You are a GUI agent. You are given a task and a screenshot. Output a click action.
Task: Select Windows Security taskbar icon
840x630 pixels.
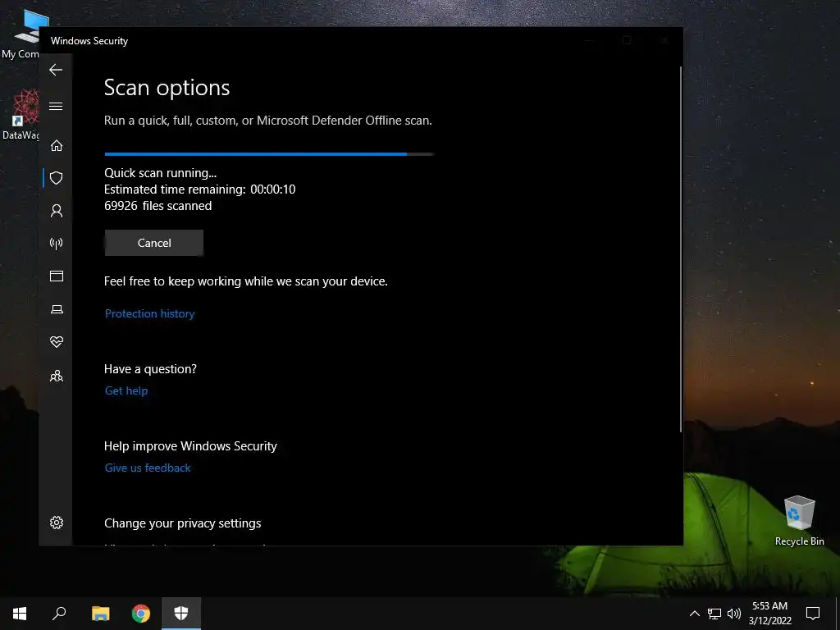pyautogui.click(x=181, y=614)
